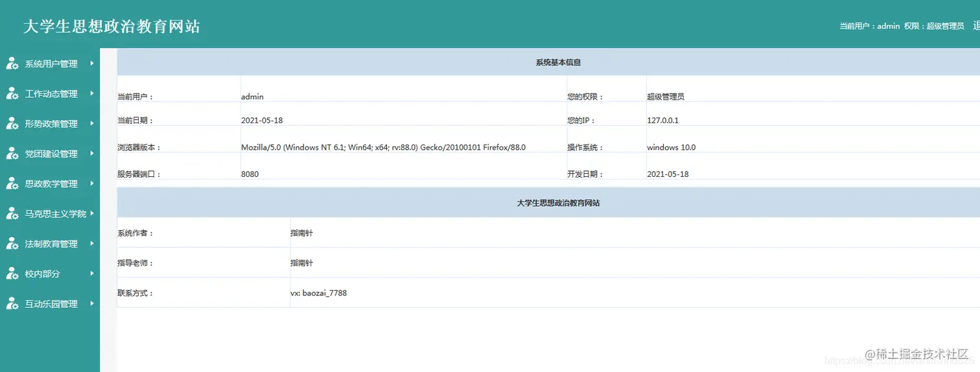Expand the 互动乐园管理 submenu arrow
The width and height of the screenshot is (980, 372).
click(x=93, y=303)
